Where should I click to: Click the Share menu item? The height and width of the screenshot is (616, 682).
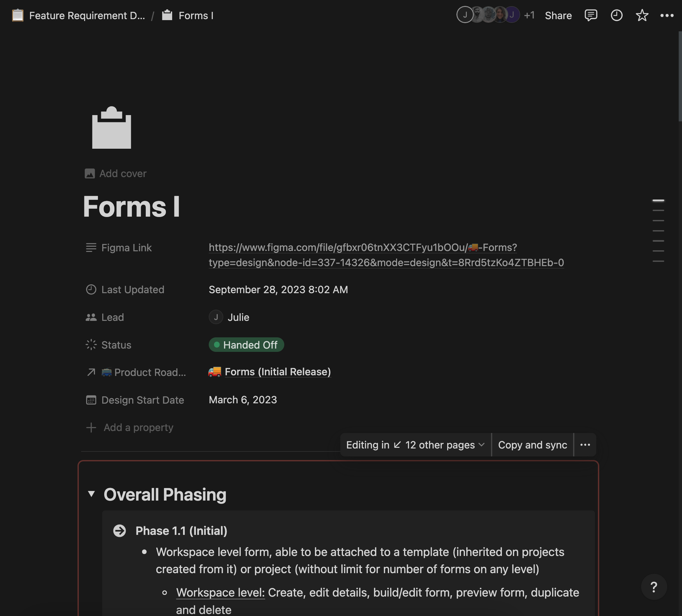point(558,15)
